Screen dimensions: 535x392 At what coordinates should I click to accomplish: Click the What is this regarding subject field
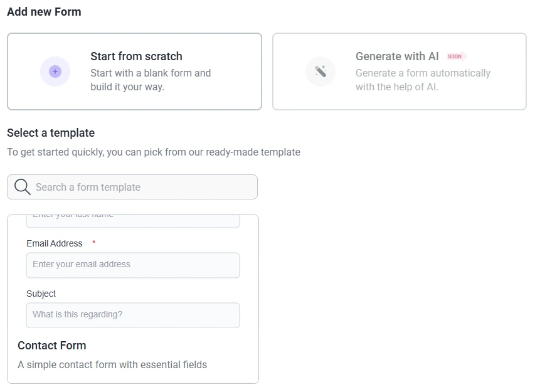pos(133,315)
